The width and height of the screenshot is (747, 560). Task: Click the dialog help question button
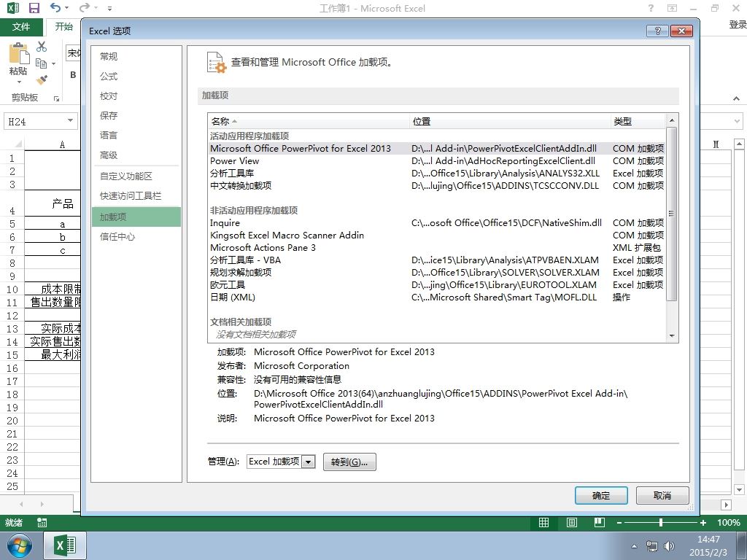657,31
